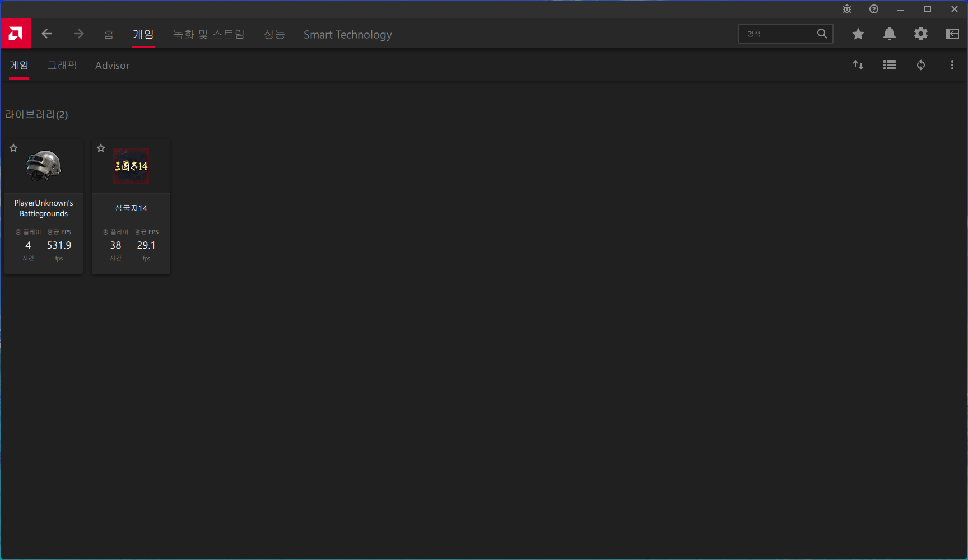
Task: Click the sort arrows icon
Action: (x=858, y=65)
